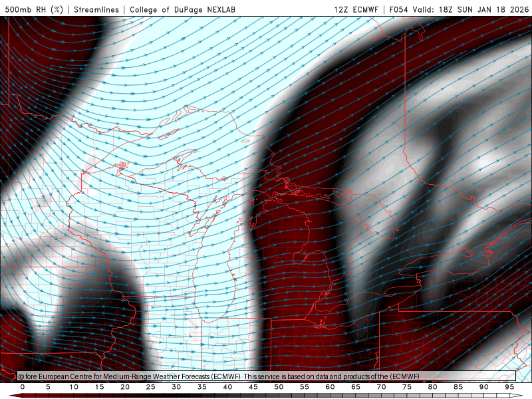
Task: Click the '60' value on the RH legend
Action: [x=330, y=387]
